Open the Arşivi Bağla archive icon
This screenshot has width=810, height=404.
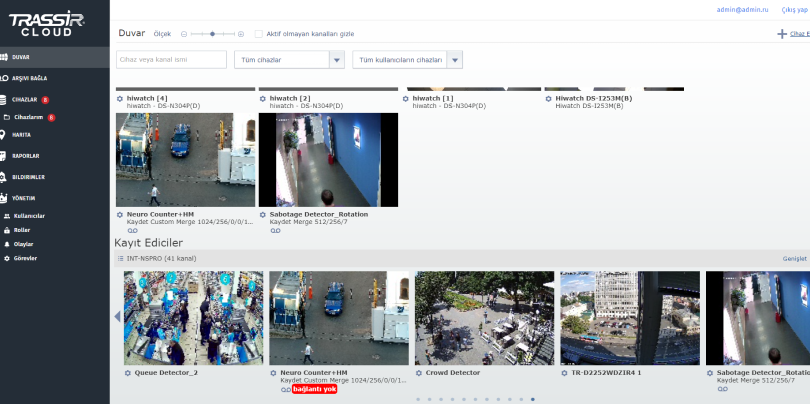tap(4, 78)
